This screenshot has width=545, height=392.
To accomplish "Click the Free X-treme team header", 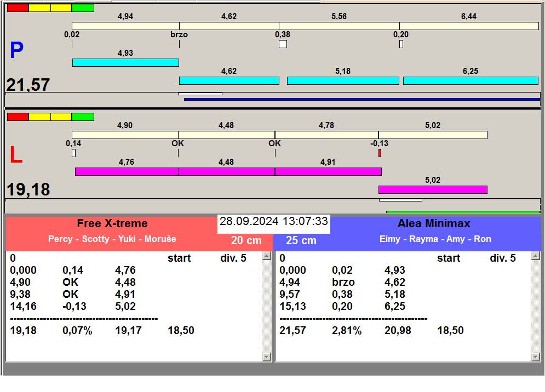I will tap(112, 223).
